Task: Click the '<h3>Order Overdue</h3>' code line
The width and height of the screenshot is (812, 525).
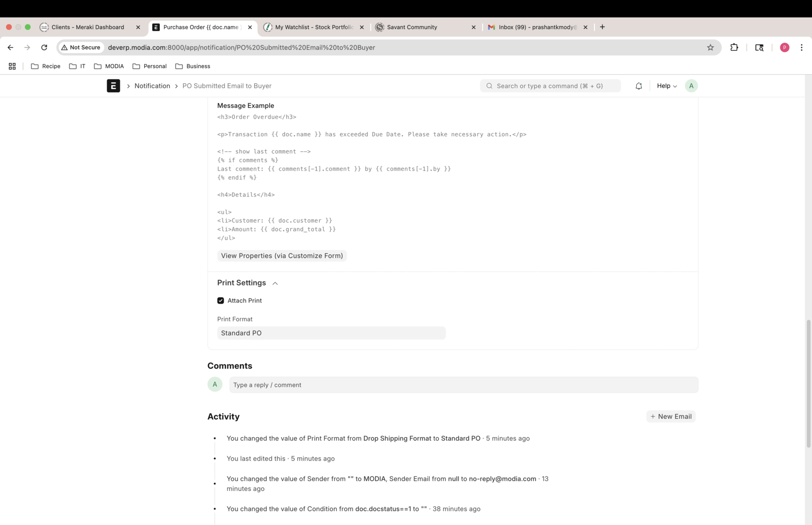Action: [257, 117]
